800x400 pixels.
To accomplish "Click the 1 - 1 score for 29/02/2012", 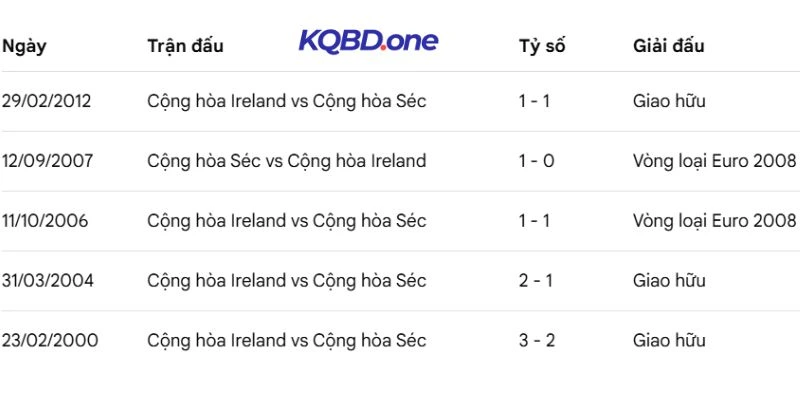I will pyautogui.click(x=536, y=101).
